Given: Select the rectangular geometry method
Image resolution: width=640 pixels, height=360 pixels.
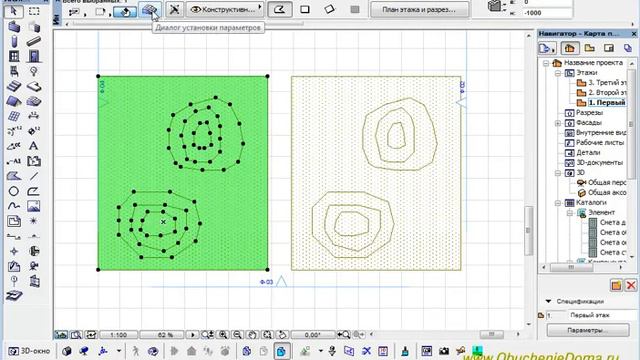Looking at the screenshot, I should click(x=305, y=9).
